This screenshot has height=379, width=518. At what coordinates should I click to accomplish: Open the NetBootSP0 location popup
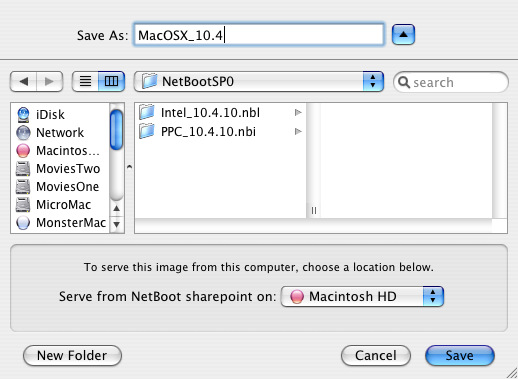pyautogui.click(x=259, y=81)
